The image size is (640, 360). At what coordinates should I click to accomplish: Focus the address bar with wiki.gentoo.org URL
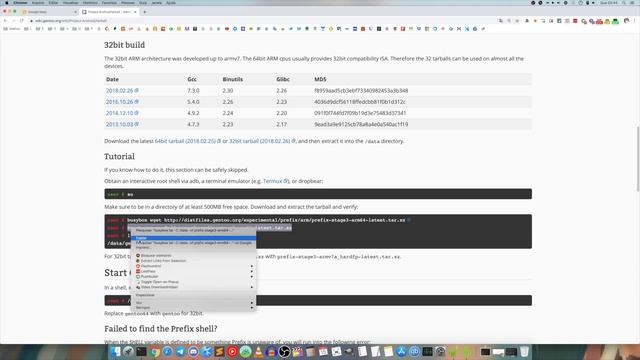click(x=261, y=20)
